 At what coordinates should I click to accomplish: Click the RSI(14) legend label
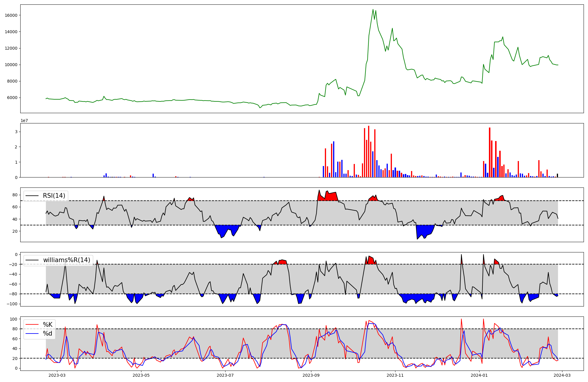tap(54, 196)
